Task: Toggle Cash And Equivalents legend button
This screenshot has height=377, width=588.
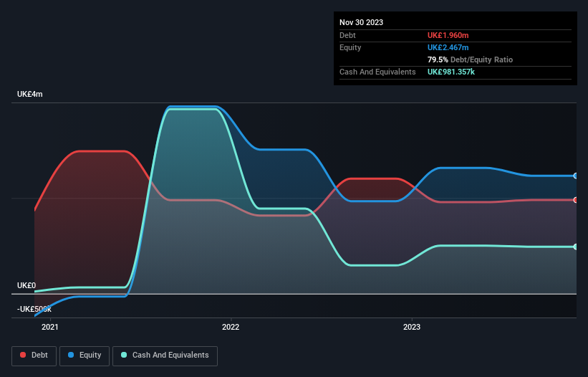Action: [165, 355]
